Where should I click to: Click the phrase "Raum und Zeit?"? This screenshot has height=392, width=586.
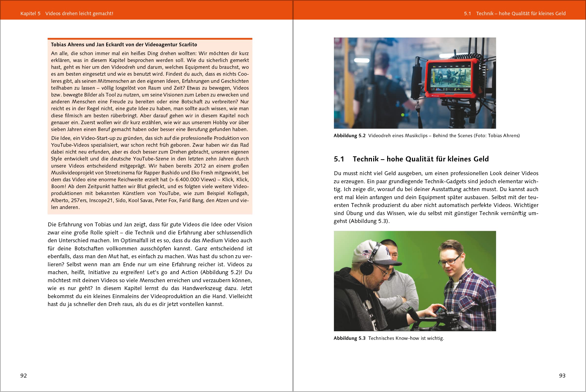tap(167, 88)
